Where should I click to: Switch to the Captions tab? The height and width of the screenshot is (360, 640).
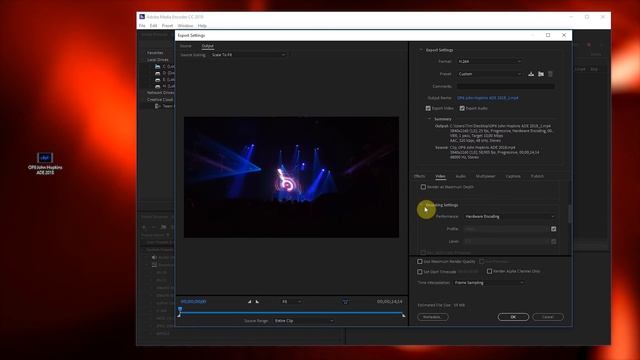tap(513, 176)
